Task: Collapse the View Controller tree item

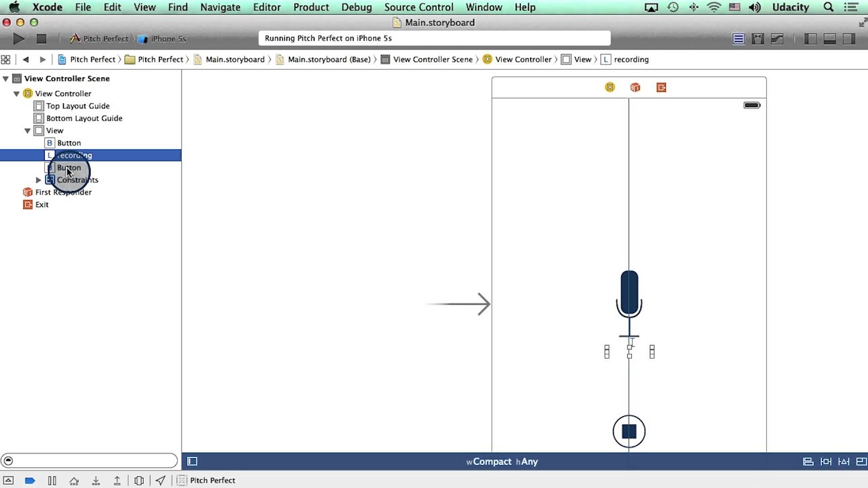Action: pyautogui.click(x=16, y=94)
